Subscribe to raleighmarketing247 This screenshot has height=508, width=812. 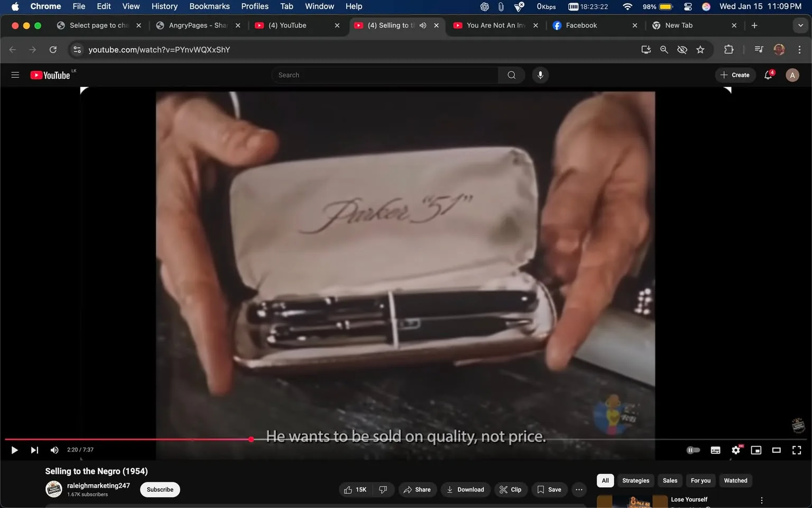pyautogui.click(x=159, y=489)
